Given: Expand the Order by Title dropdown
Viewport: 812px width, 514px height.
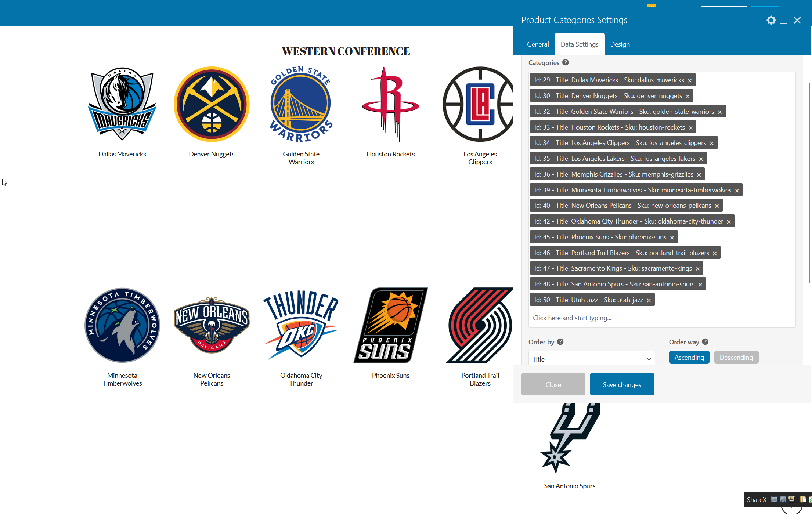Looking at the screenshot, I should [x=591, y=359].
